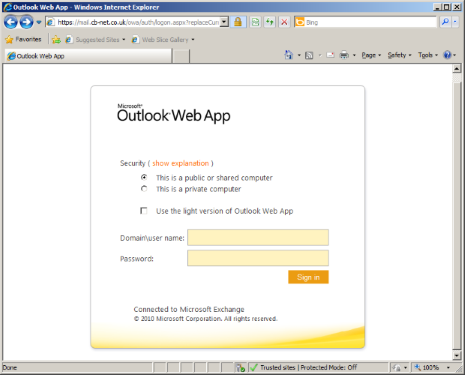Click the Protected Mode: Off status text
Image resolution: width=465 pixels, height=375 pixels.
coord(329,367)
